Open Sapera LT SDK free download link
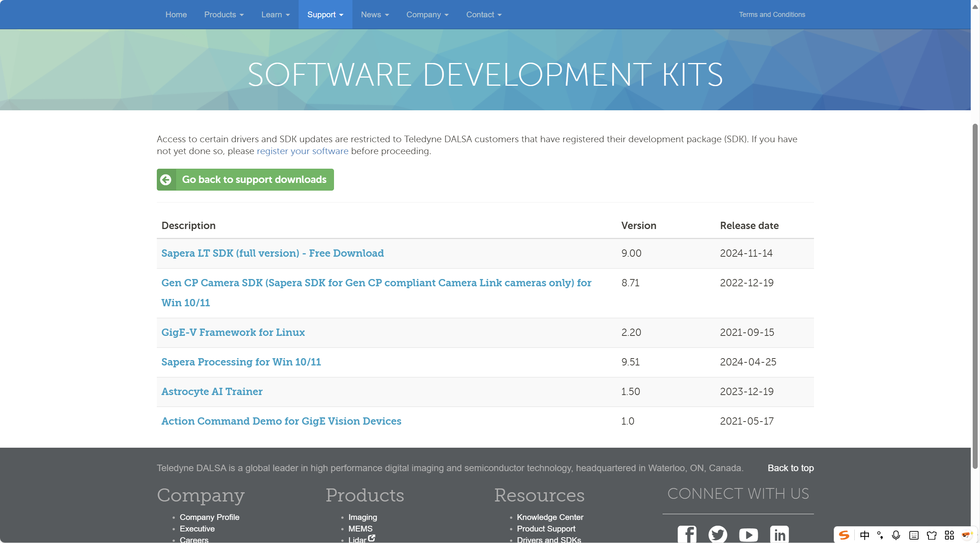The height and width of the screenshot is (543, 980). tap(272, 253)
